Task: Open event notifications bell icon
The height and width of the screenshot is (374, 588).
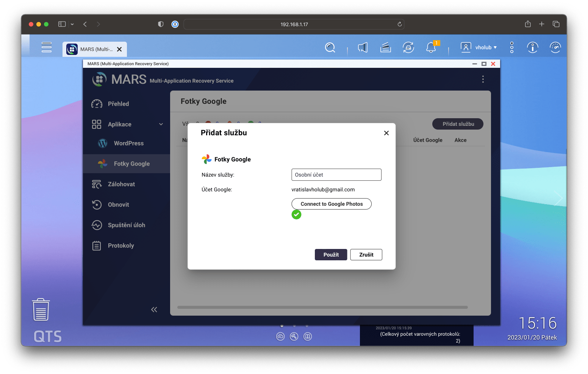Action: [431, 47]
